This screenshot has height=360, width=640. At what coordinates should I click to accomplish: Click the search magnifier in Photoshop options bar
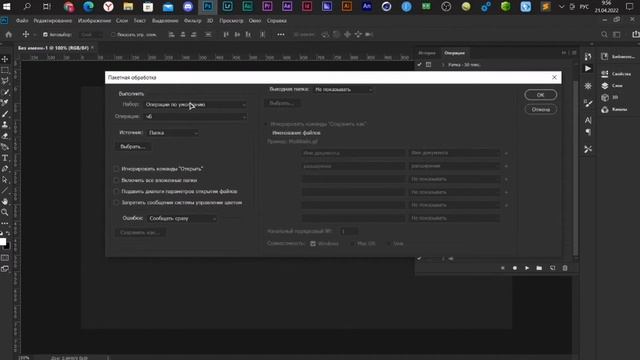tap(604, 35)
